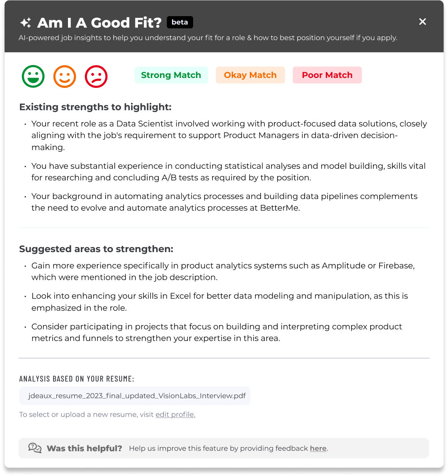Click the green happy face icon

point(33,77)
